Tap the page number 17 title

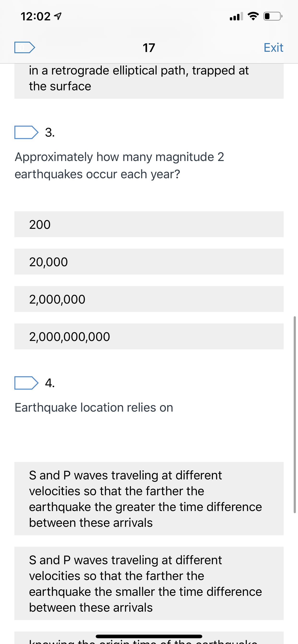tap(149, 47)
